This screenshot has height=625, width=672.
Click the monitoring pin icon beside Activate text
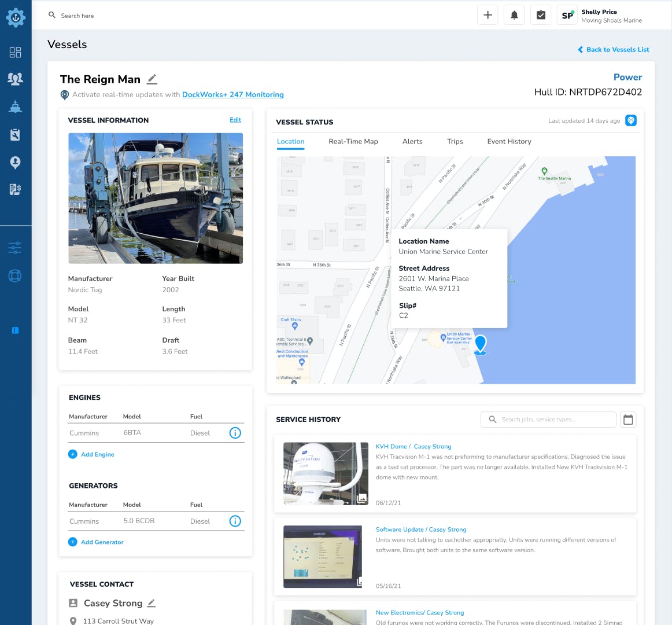point(65,95)
